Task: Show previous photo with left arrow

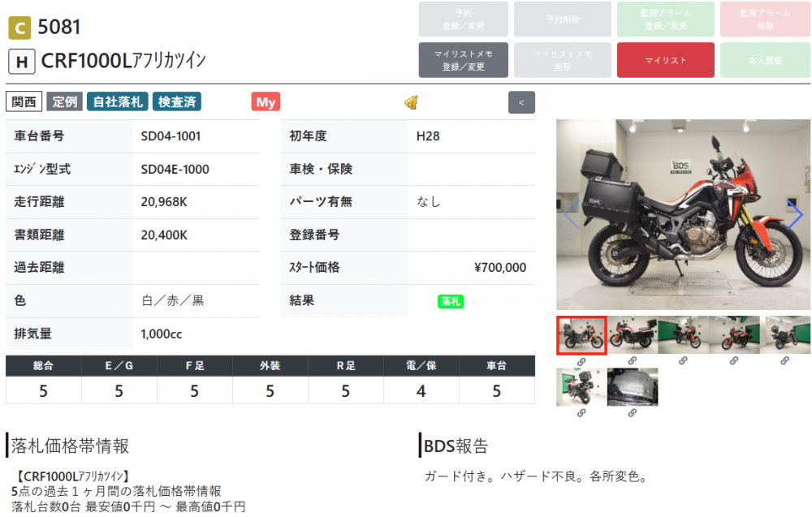Action: tap(572, 214)
